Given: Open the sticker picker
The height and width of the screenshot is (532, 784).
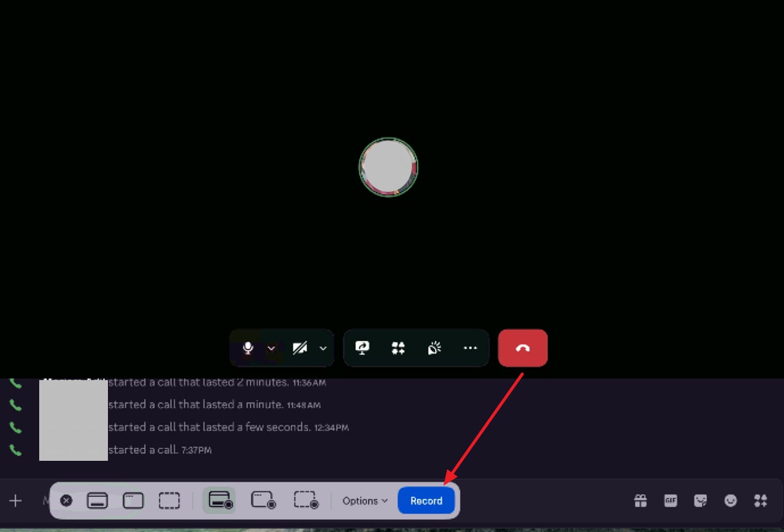Looking at the screenshot, I should tap(700, 501).
